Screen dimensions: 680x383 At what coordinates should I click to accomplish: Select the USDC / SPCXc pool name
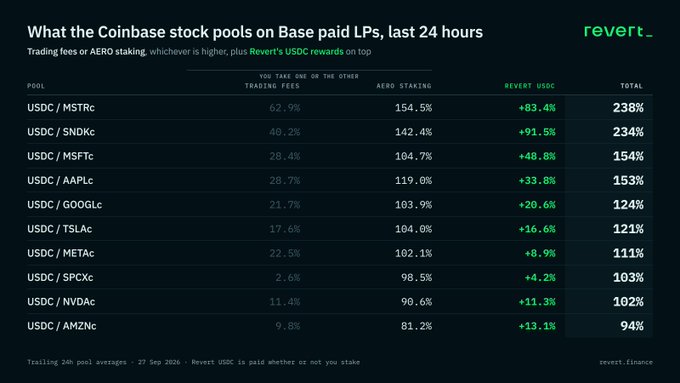click(60, 278)
